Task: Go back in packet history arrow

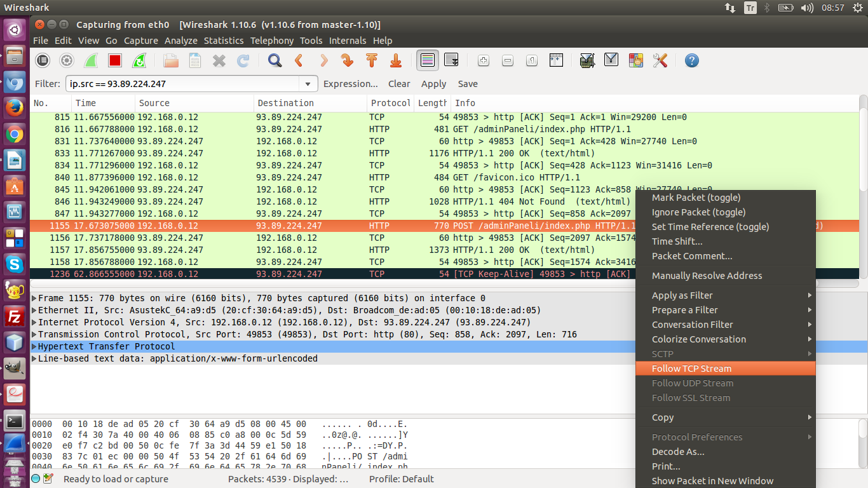Action: click(299, 61)
